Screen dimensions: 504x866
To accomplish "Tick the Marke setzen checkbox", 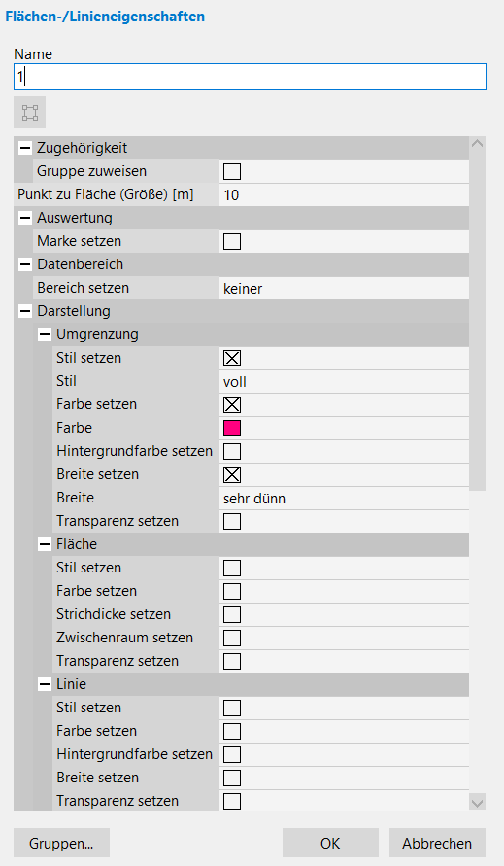I will [x=232, y=241].
